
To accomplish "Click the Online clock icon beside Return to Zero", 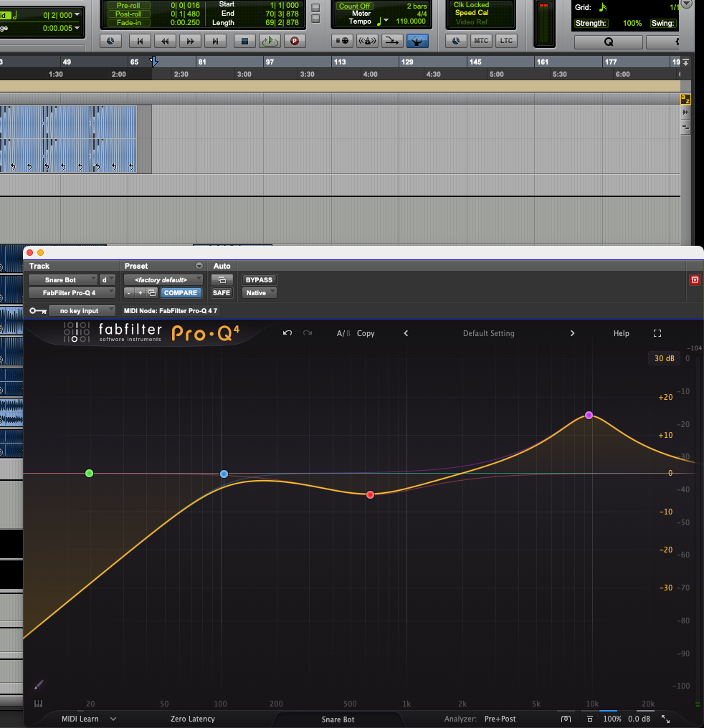I will pyautogui.click(x=110, y=41).
